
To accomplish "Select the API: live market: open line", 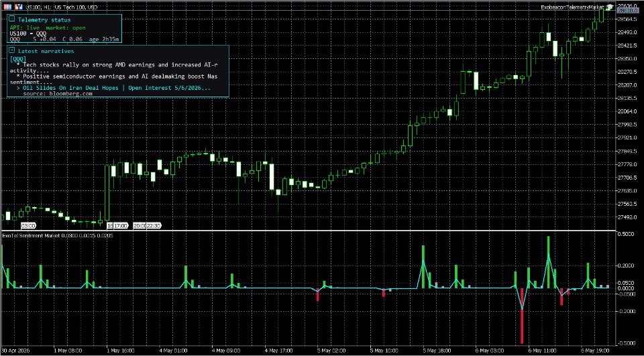I will coord(48,27).
